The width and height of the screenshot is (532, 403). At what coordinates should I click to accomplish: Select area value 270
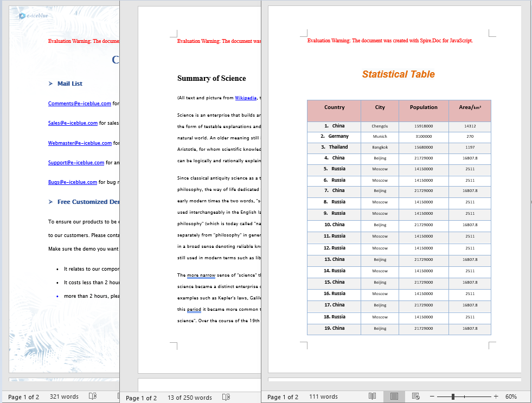pos(470,136)
